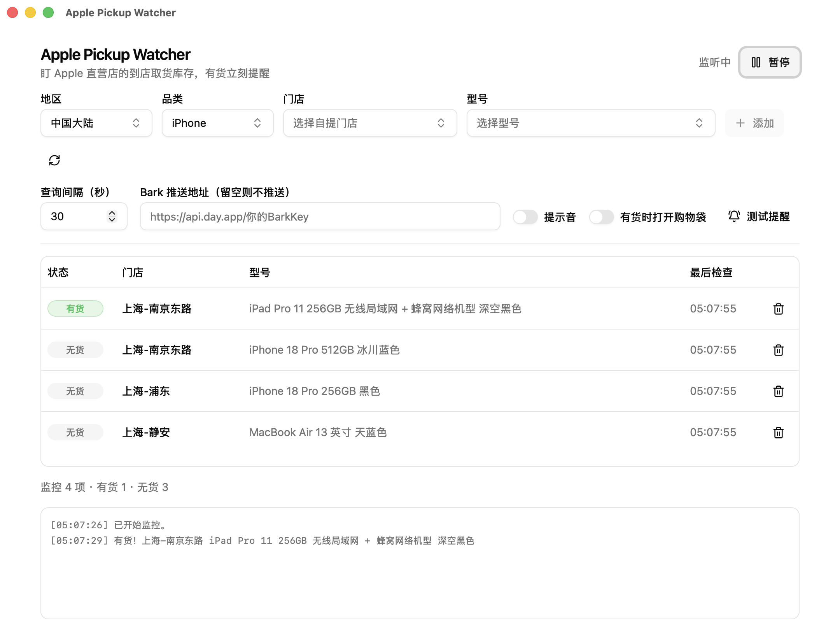Click the 最后检查 column header
Viewport: 840px width, 638px height.
tap(711, 272)
